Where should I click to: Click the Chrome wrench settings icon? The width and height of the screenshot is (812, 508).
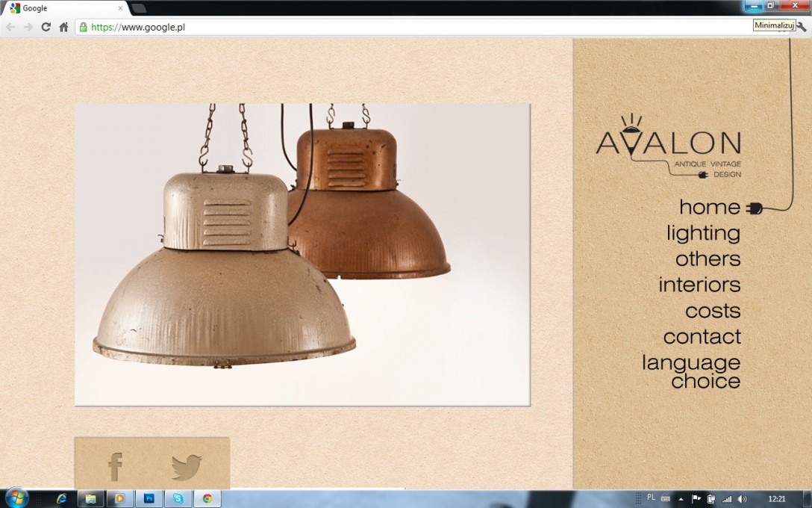pos(802,27)
